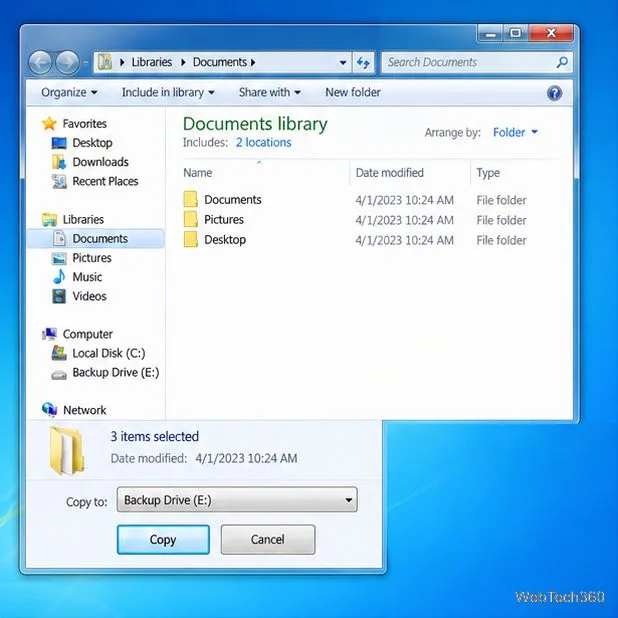Click the libraries icon in address bar

(x=105, y=62)
